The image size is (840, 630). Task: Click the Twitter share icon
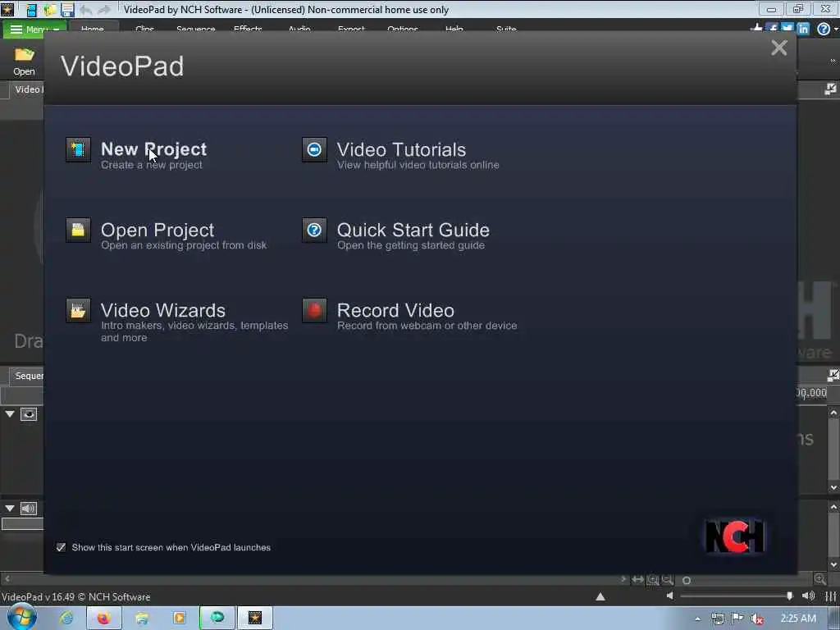click(787, 28)
